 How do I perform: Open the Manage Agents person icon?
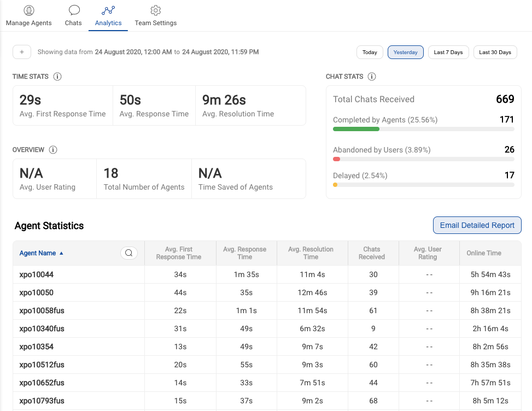click(x=28, y=9)
